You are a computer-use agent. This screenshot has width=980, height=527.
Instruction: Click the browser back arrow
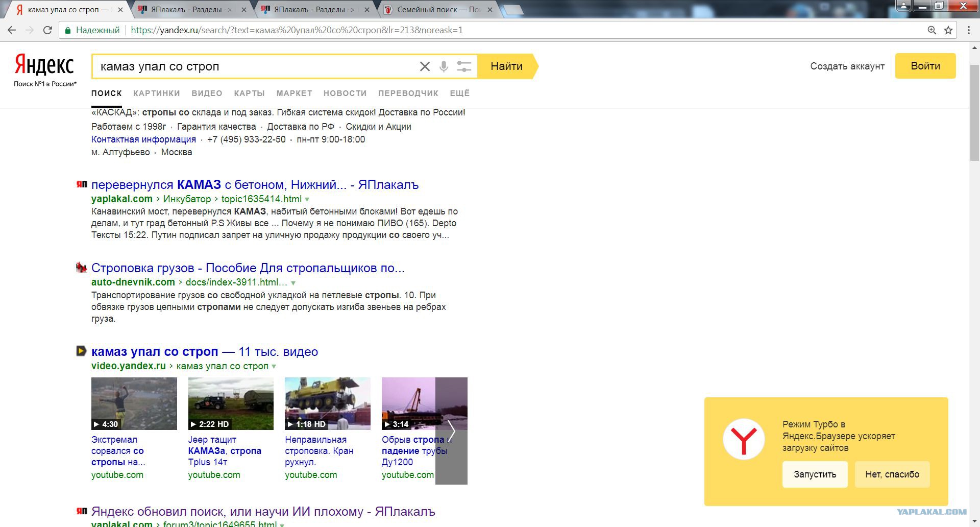pos(12,30)
